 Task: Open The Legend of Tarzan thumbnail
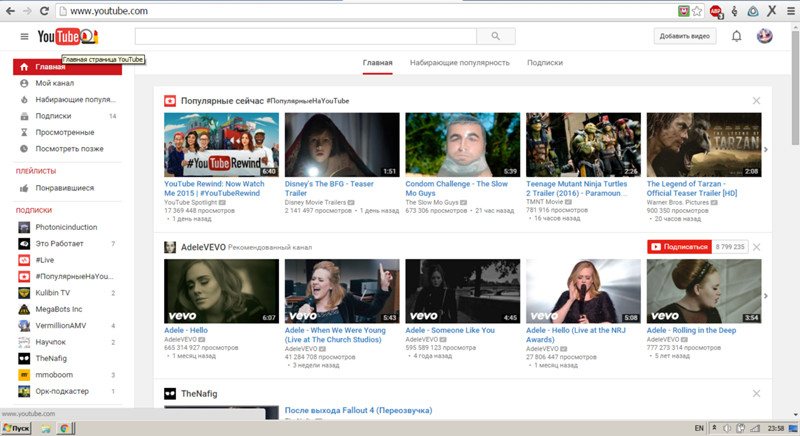pyautogui.click(x=704, y=145)
